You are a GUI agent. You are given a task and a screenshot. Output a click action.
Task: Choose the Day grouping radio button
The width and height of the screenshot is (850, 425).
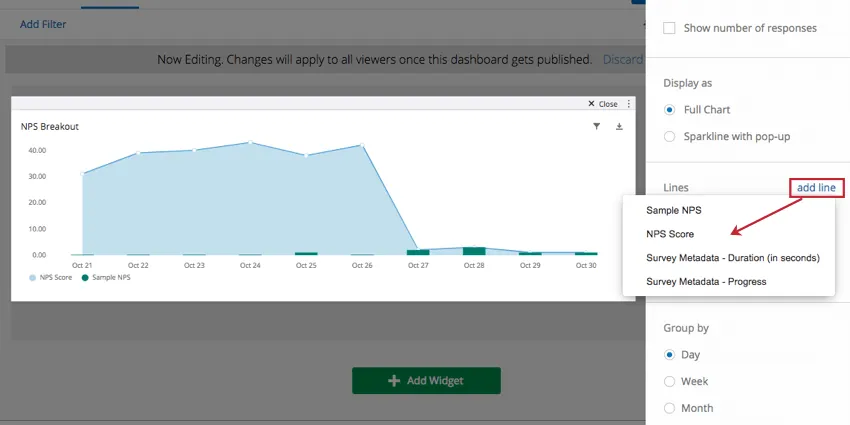(669, 355)
